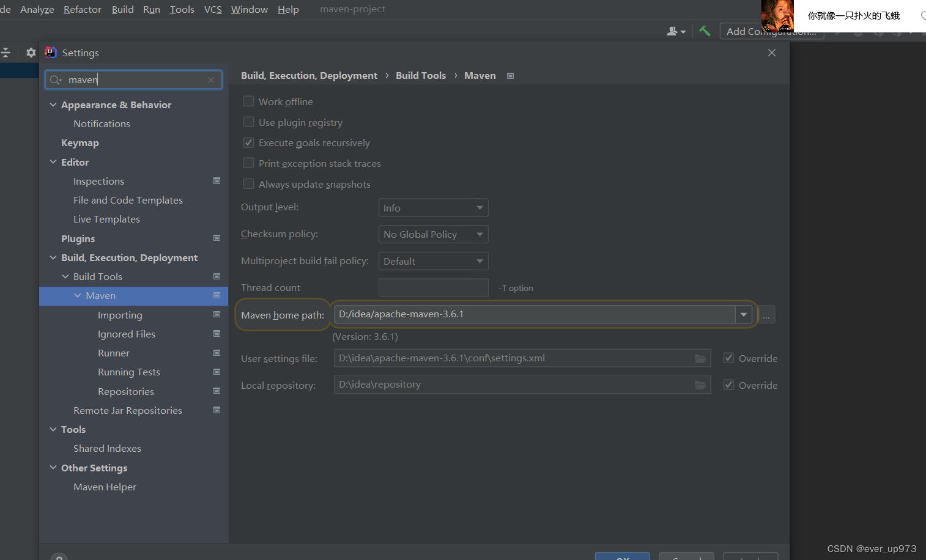Click the Maven home path text field
The height and width of the screenshot is (560, 926).
(x=535, y=314)
